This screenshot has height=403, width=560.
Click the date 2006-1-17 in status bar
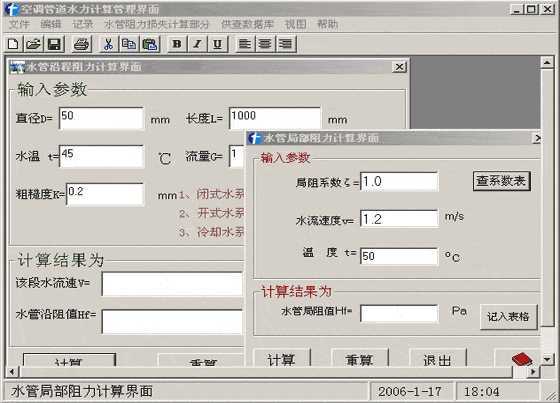tap(410, 392)
